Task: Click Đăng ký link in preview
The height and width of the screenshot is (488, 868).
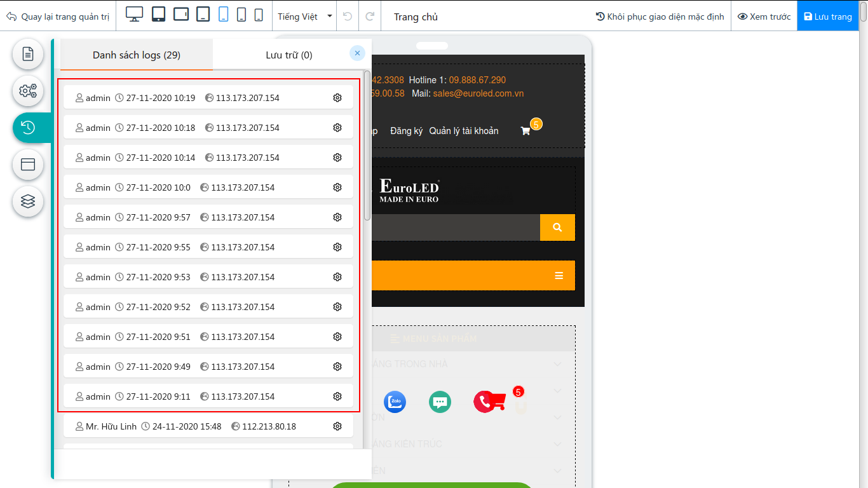Action: (407, 131)
